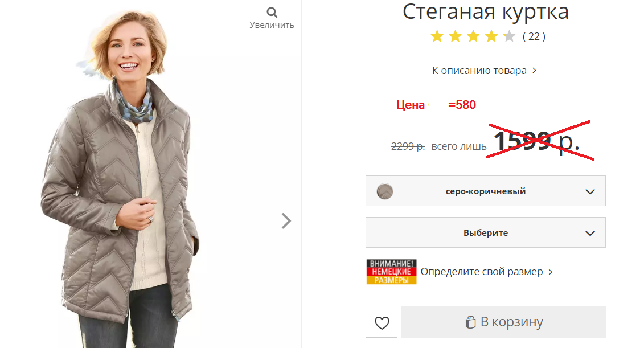The width and height of the screenshot is (644, 348).
Task: Add jacket to wishlist with heart icon
Action: point(382,322)
